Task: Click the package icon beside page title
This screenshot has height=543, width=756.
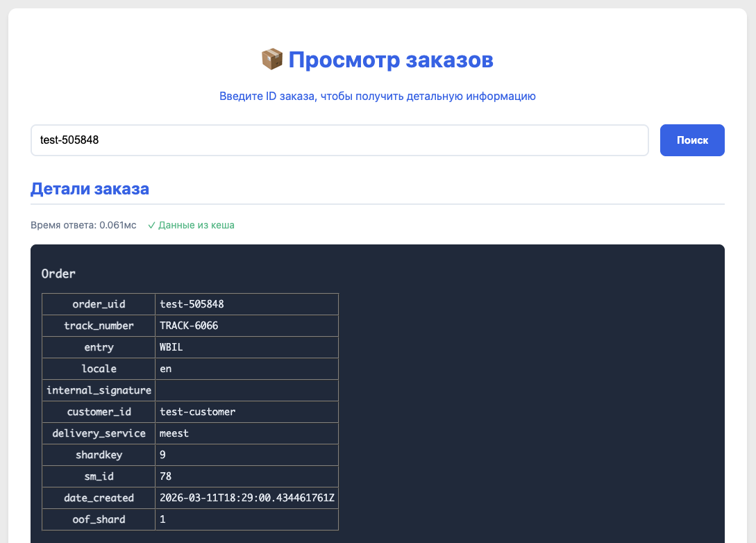Action: point(271,60)
